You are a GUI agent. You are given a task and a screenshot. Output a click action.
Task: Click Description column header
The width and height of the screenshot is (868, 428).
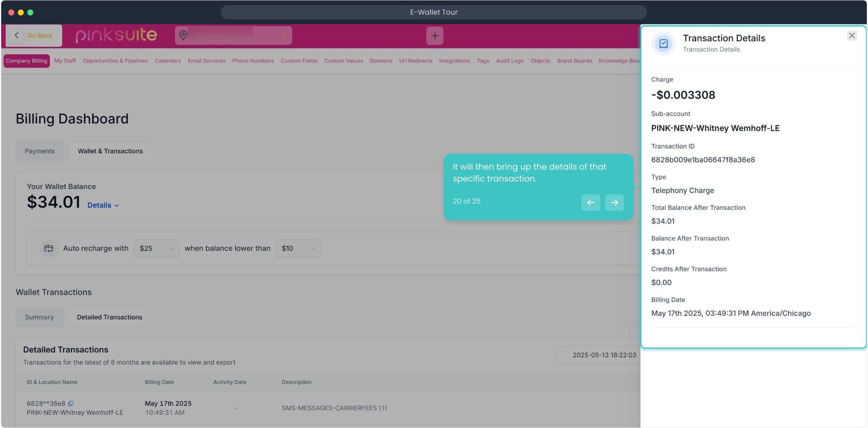click(x=296, y=382)
